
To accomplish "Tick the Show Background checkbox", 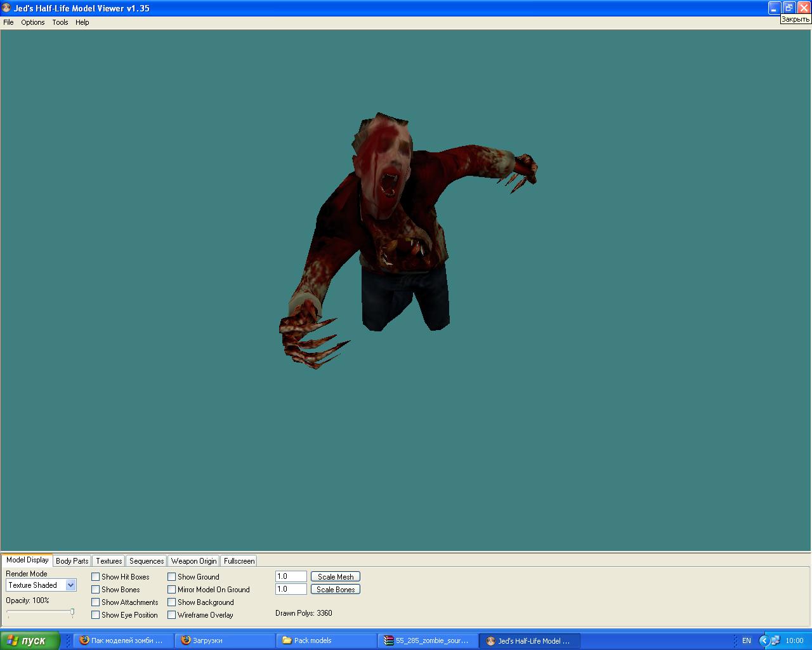I will 172,602.
